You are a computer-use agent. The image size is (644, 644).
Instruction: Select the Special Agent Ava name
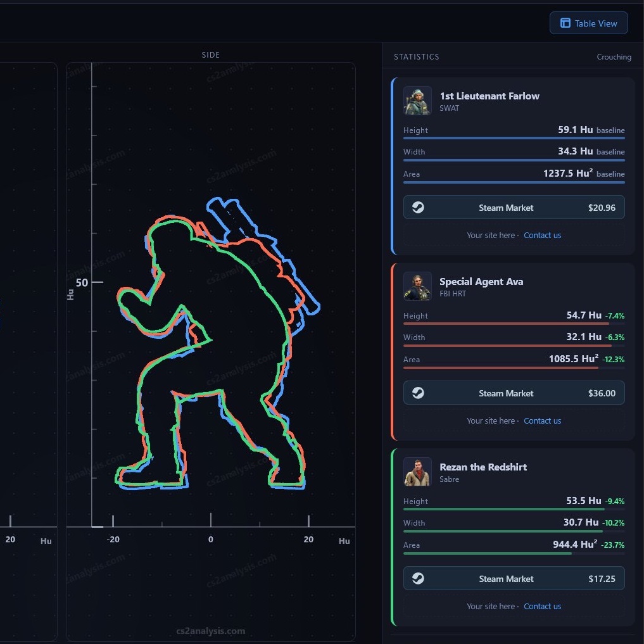(481, 281)
